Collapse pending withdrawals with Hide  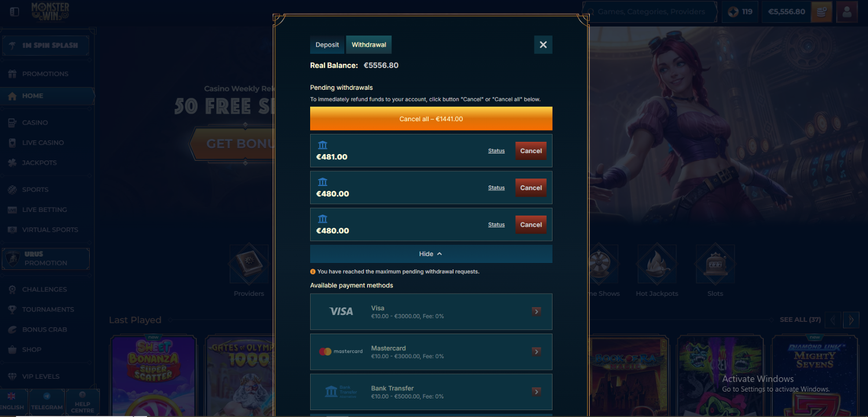[431, 254]
